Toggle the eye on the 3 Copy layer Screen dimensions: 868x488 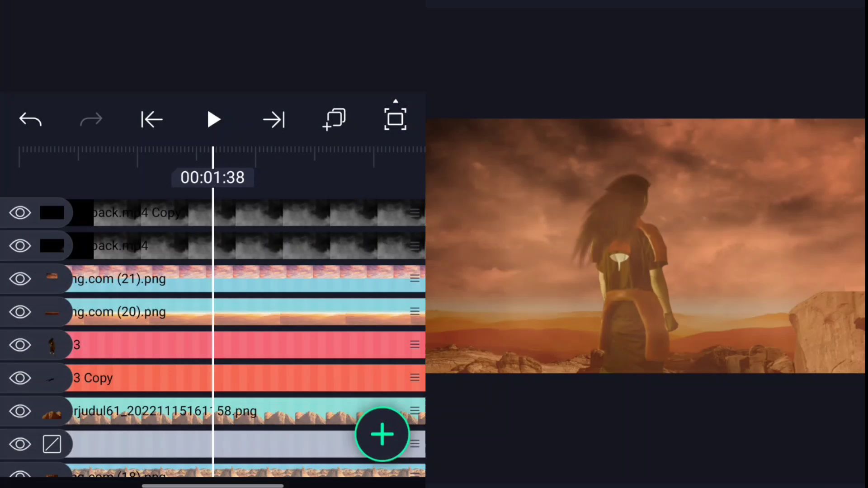coord(20,378)
